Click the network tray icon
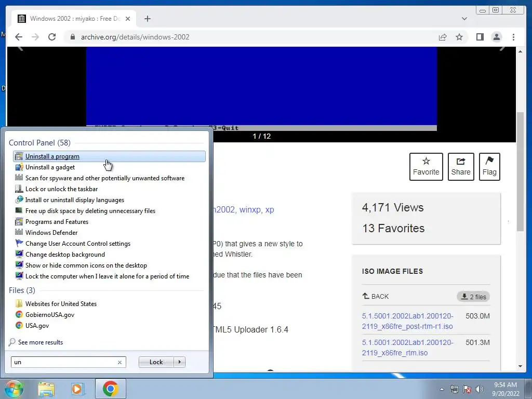 point(454,389)
